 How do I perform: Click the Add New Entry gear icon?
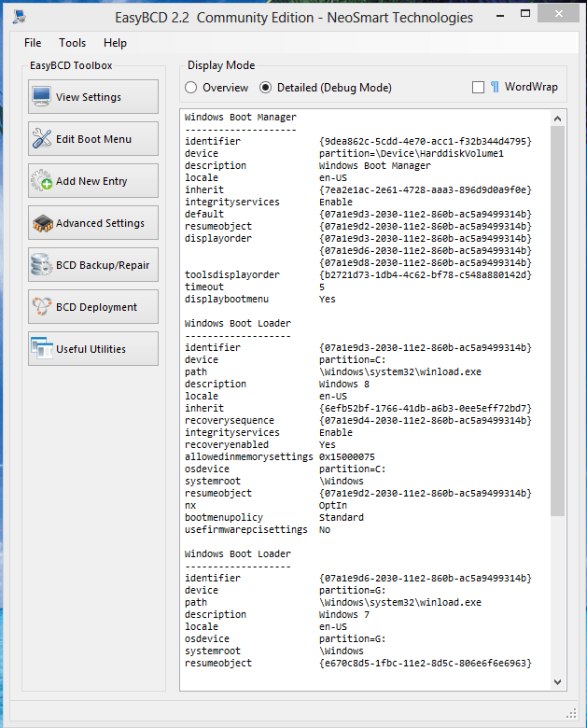pyautogui.click(x=42, y=180)
